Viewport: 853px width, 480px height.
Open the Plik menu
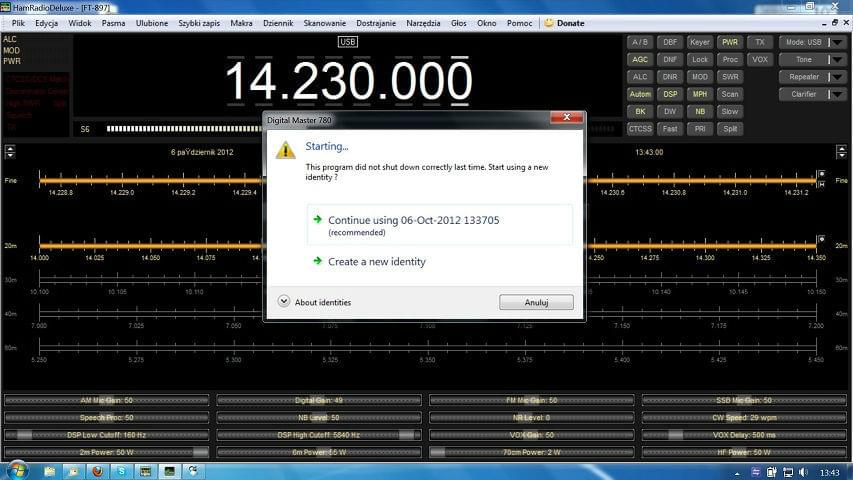point(18,23)
